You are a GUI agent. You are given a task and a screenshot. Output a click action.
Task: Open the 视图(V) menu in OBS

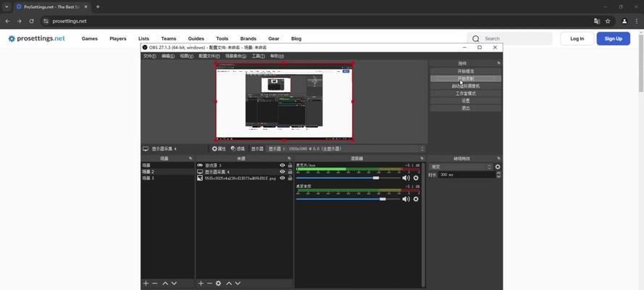coord(186,56)
